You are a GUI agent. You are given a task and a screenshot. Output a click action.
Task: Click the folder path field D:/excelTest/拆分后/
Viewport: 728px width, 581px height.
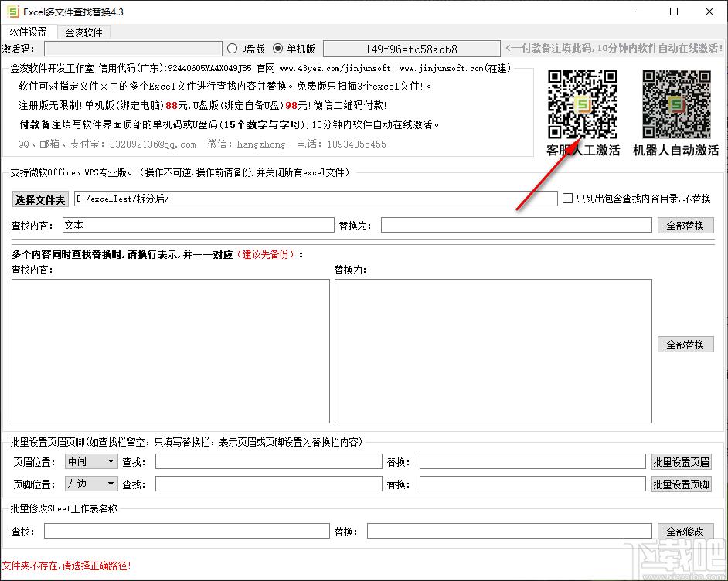(x=316, y=199)
